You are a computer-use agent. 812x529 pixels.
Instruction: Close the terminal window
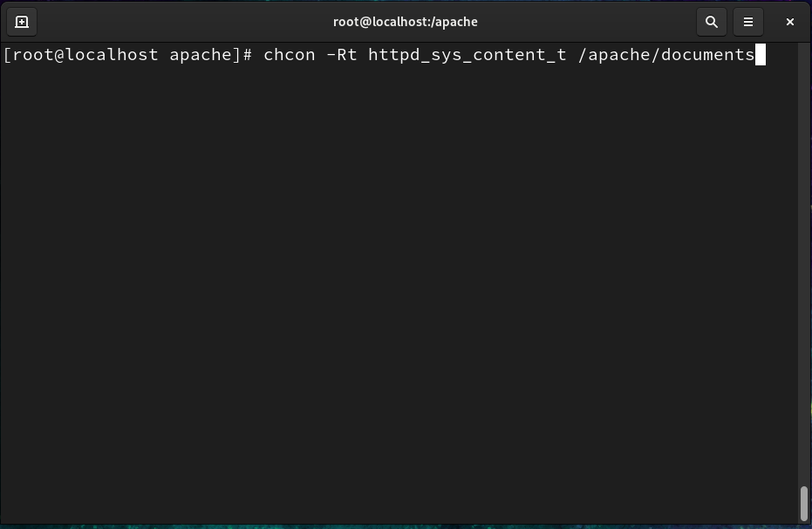[789, 22]
